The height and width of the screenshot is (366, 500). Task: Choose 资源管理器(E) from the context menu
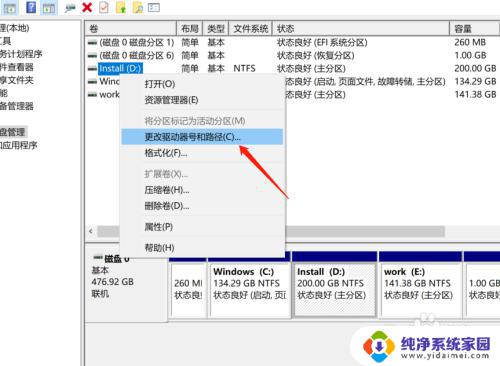point(202,100)
